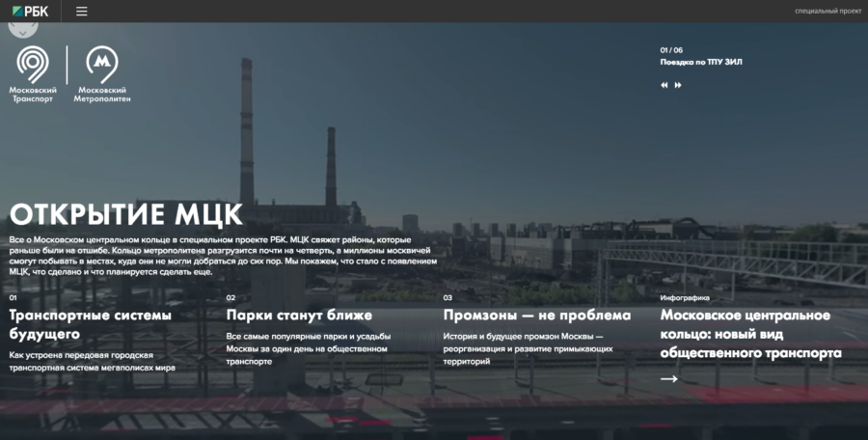868x440 pixels.
Task: Click the Московский Метрополитен logo
Action: tap(102, 73)
